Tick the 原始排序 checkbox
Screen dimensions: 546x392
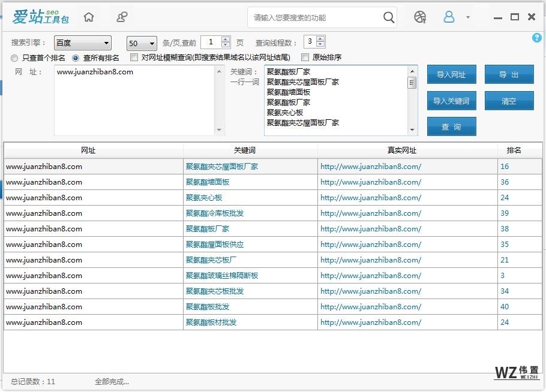[x=305, y=58]
